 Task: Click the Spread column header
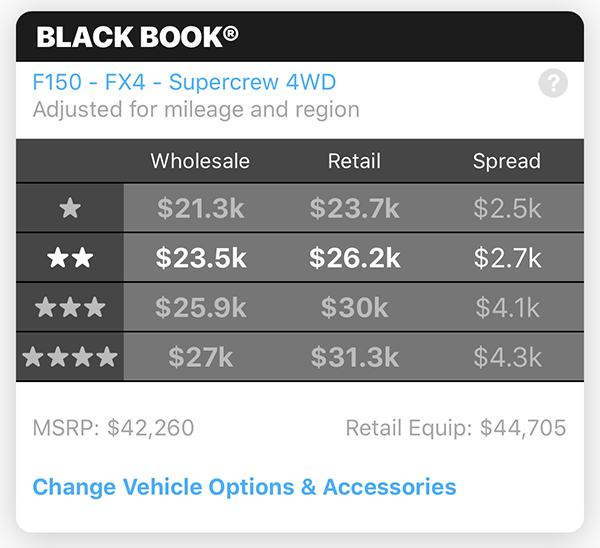[507, 161]
